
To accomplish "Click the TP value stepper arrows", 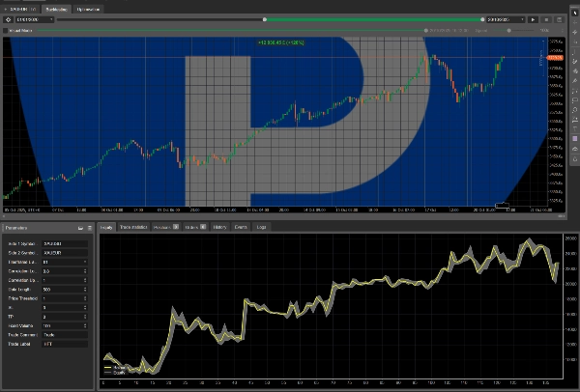I will (85, 317).
